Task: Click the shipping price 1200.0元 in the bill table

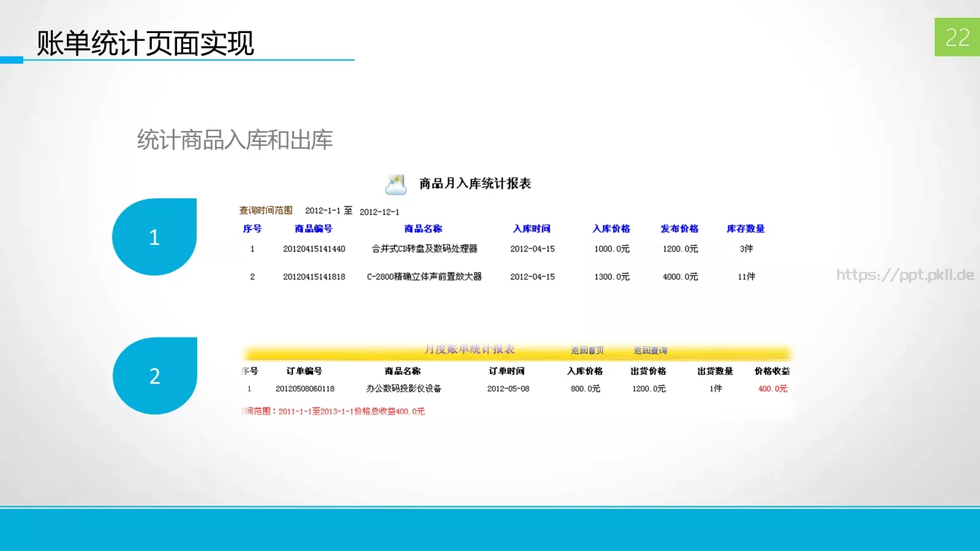Action: click(649, 389)
